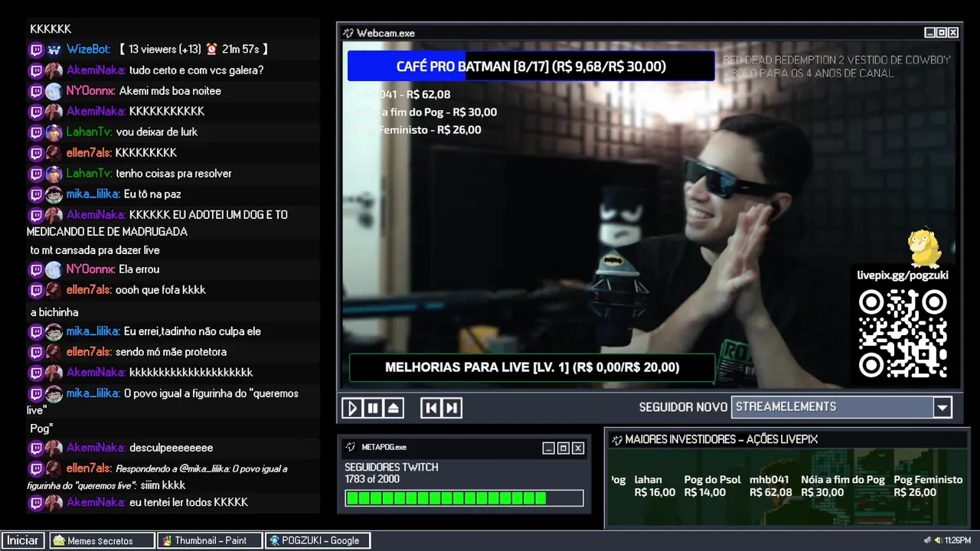Open the STREAMELEMENTS dropdown arrow
This screenshot has height=551, width=980.
tap(942, 407)
